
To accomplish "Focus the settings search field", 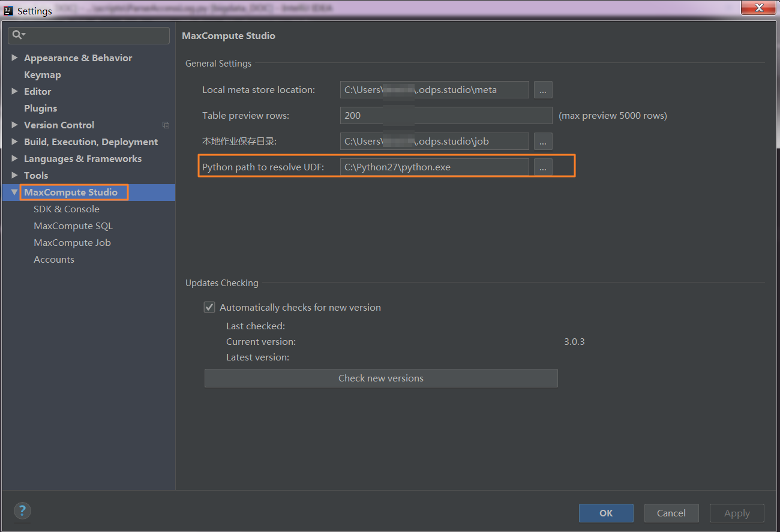I will (89, 35).
